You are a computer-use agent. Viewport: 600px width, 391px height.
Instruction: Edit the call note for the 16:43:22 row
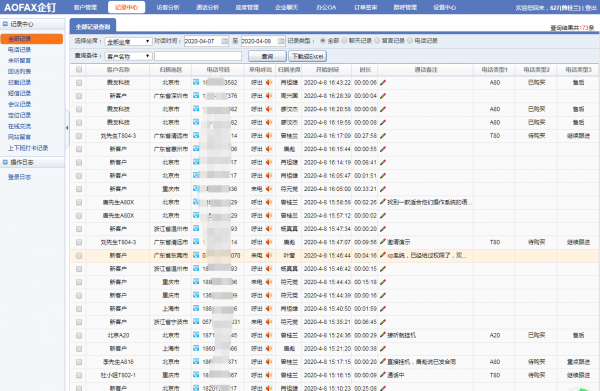(x=383, y=82)
